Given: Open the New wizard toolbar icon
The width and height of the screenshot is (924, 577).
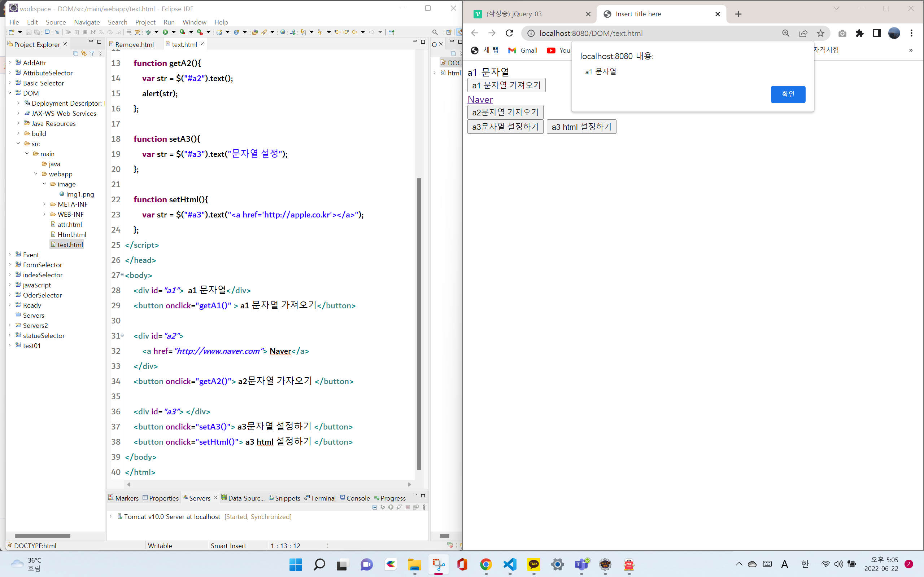Looking at the screenshot, I should pos(12,32).
